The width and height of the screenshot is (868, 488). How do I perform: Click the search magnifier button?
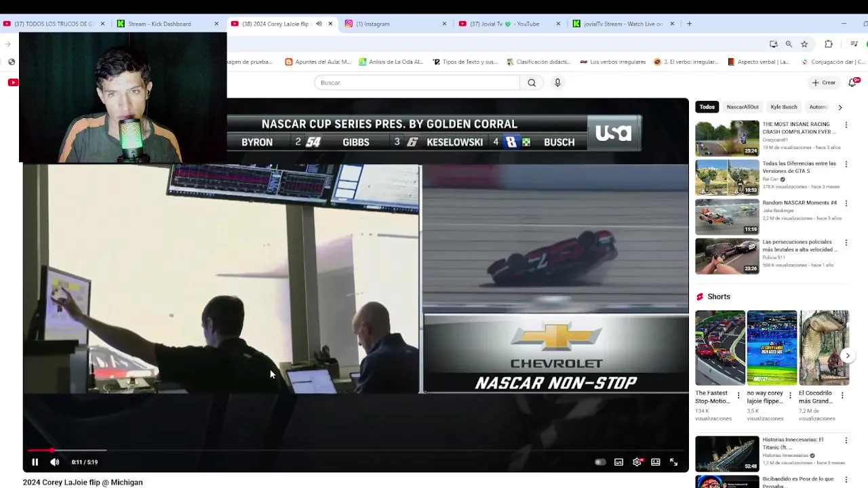532,83
